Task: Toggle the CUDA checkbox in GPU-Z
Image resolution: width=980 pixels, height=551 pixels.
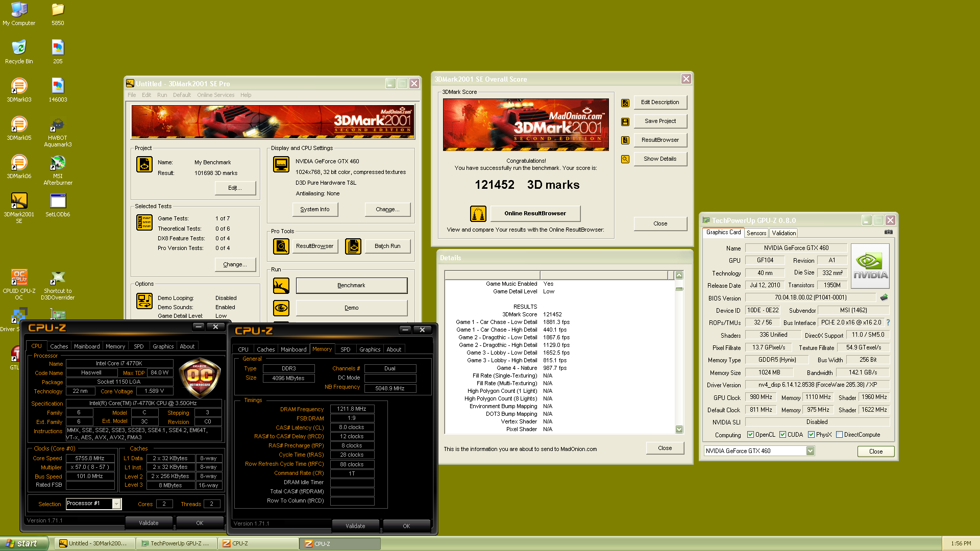Action: pyautogui.click(x=782, y=435)
